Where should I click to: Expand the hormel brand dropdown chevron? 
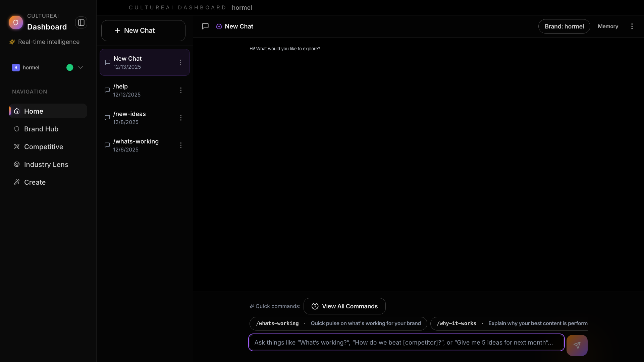point(80,67)
